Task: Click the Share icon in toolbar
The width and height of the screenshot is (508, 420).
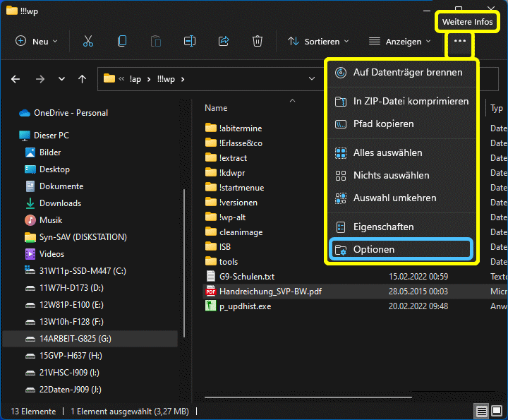Action: pyautogui.click(x=224, y=42)
